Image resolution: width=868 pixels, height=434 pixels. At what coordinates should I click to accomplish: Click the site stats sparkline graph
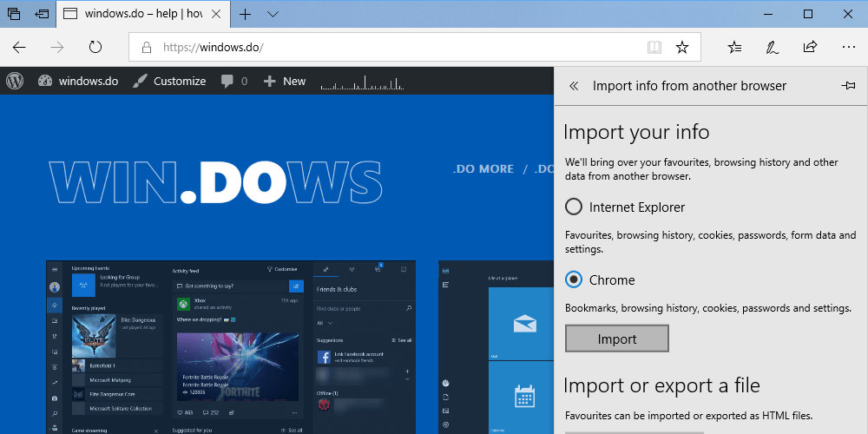pos(362,83)
